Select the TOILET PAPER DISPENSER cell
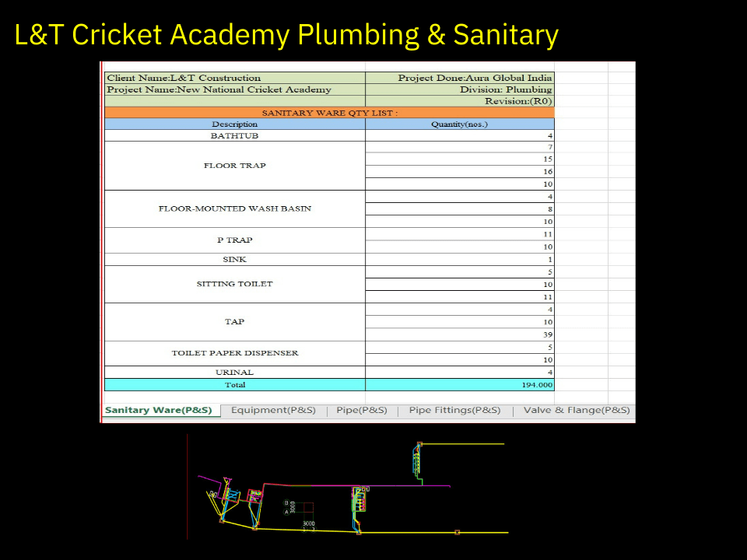 tap(235, 353)
